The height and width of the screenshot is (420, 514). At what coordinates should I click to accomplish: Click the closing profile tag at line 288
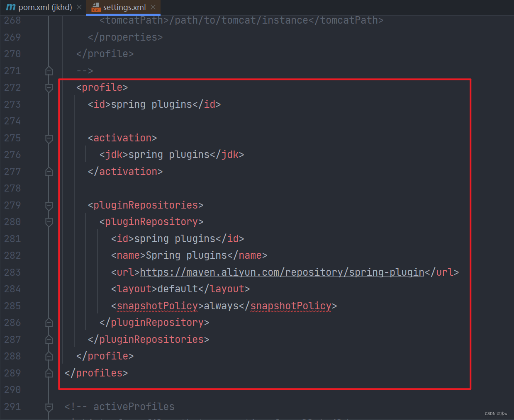point(105,356)
